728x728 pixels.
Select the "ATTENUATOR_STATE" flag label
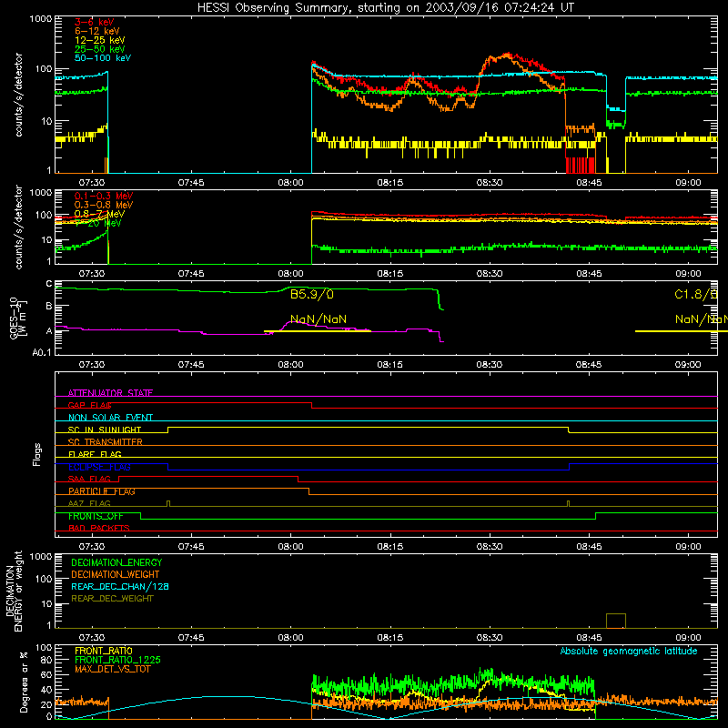(x=110, y=393)
